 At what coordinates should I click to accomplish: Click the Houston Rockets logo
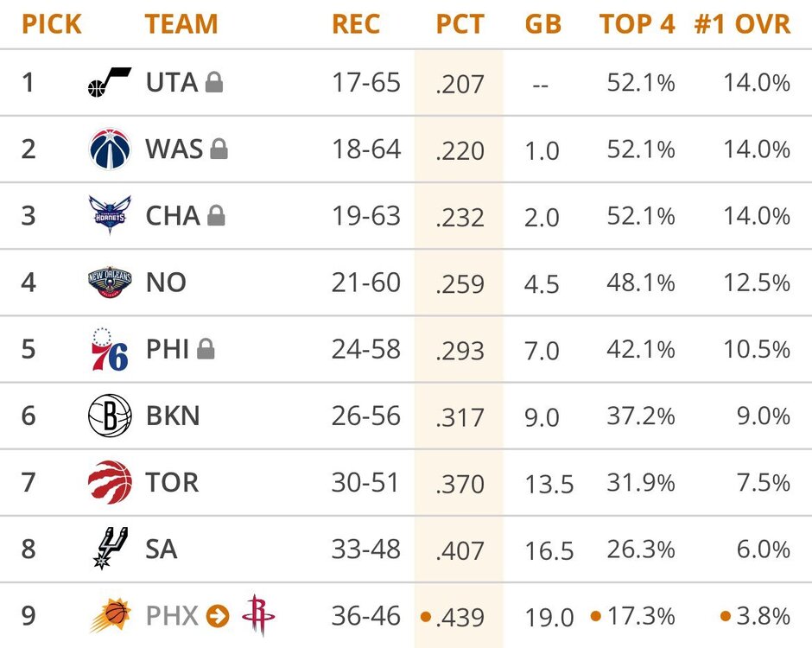tap(258, 615)
